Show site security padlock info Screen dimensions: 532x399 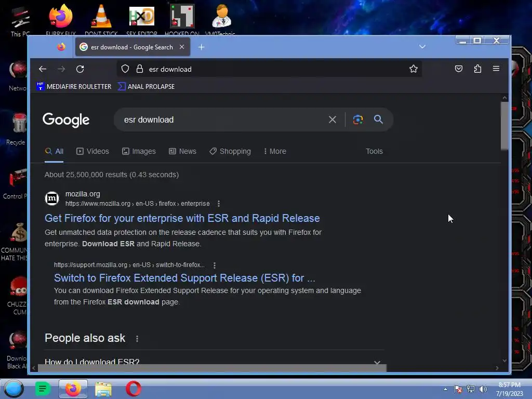[x=139, y=69]
